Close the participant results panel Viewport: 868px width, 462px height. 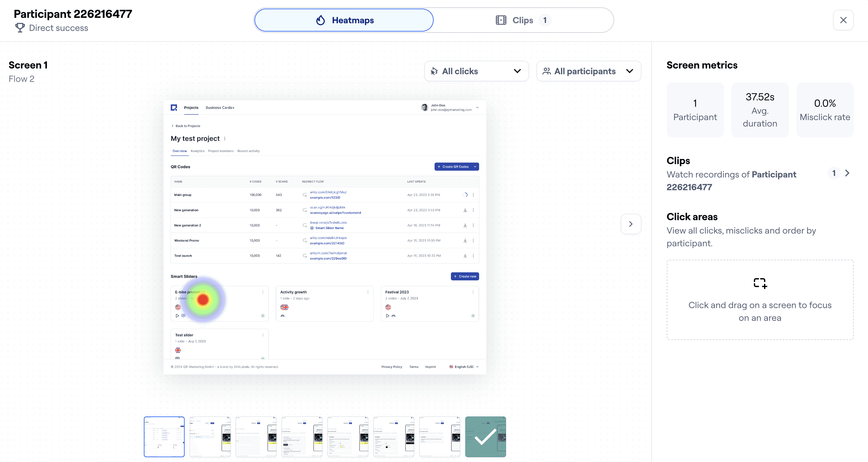(x=843, y=20)
